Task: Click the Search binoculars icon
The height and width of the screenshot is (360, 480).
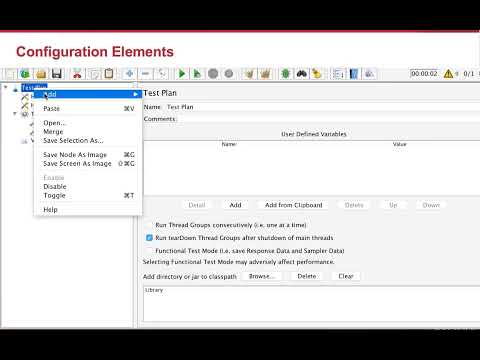Action: [x=302, y=74]
